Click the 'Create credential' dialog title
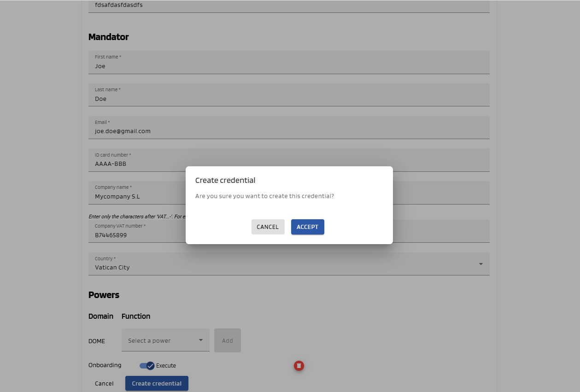The height and width of the screenshot is (392, 580). [x=225, y=180]
